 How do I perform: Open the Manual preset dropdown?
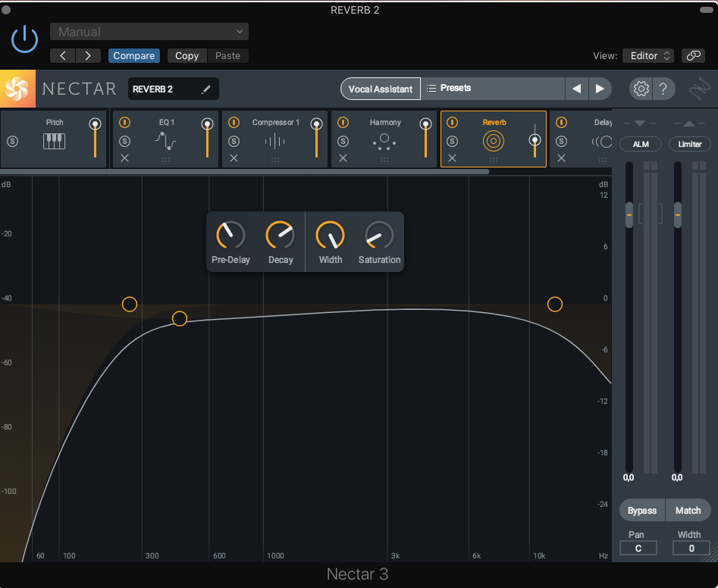[149, 32]
